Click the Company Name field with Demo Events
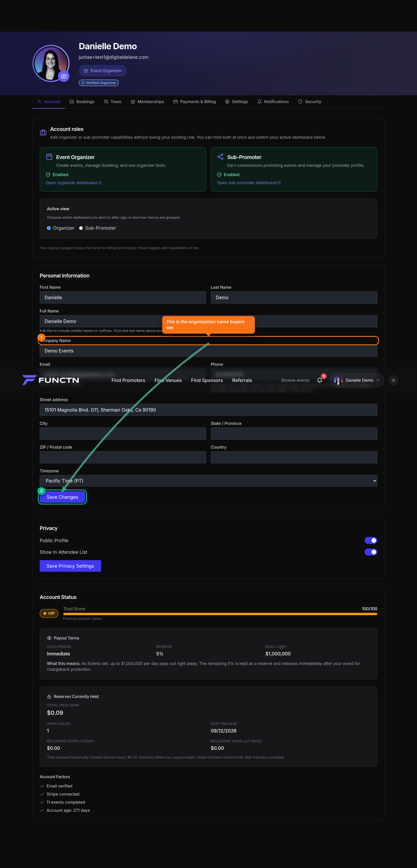 [209, 351]
